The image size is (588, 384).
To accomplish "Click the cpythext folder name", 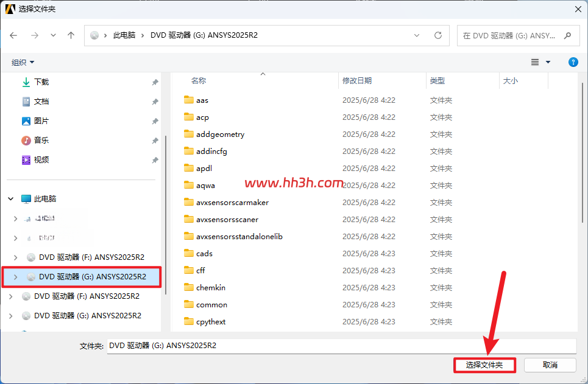I will (211, 322).
